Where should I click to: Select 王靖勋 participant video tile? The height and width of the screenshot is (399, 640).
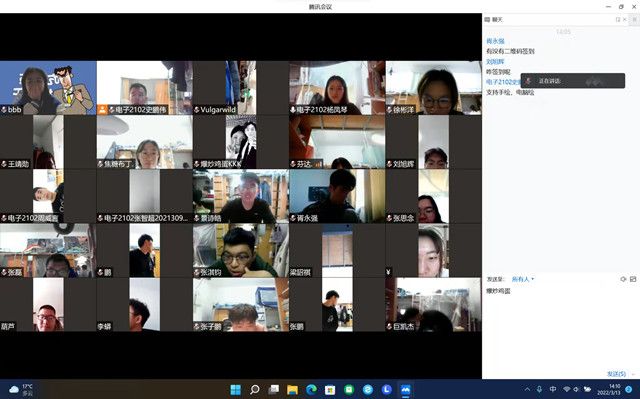[48, 142]
